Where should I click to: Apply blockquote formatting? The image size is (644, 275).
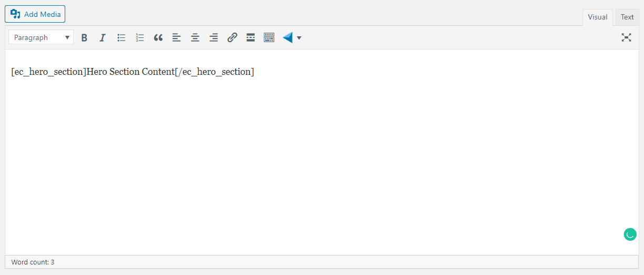coord(158,37)
